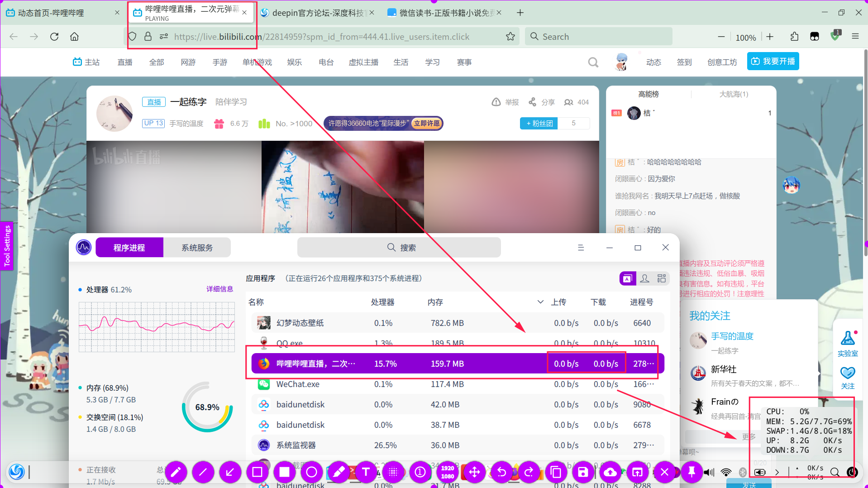Open 签到 in the top navigation
Screen dimensions: 868x488
coord(684,62)
